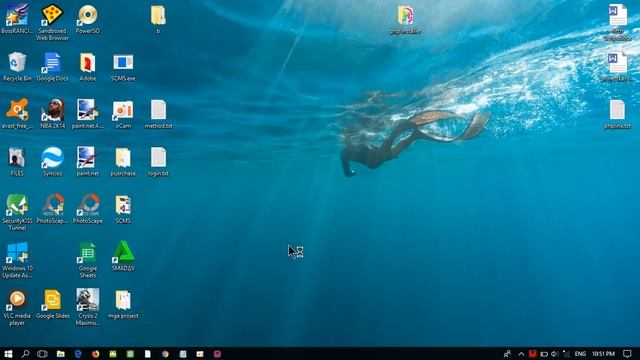Open the Action Center notifications
This screenshot has width=640, height=360.
tap(627, 353)
